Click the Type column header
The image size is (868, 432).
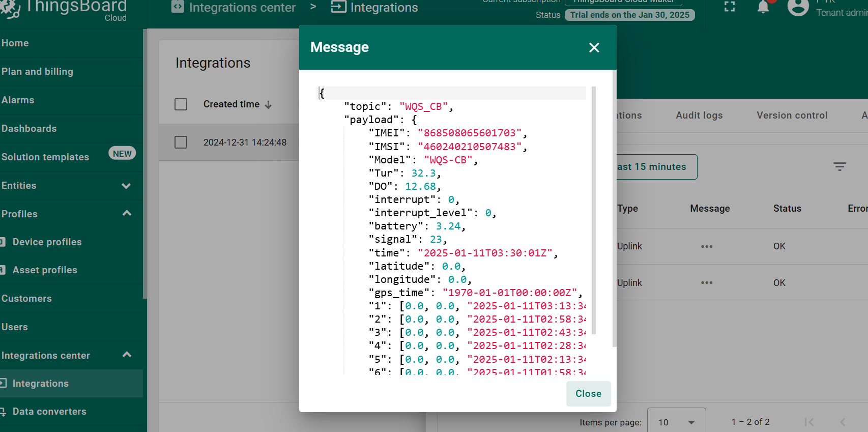[627, 209]
